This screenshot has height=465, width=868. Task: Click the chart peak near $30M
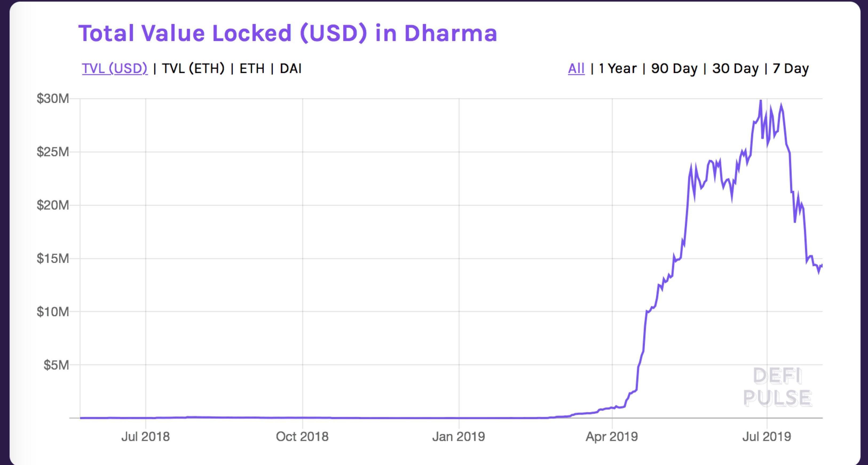760,101
